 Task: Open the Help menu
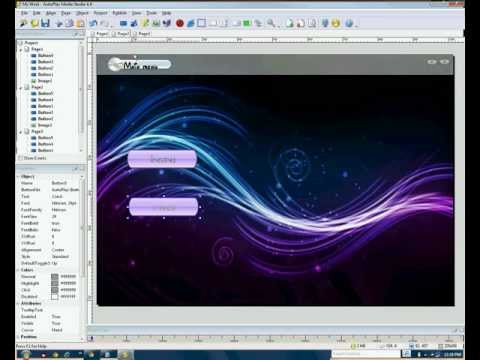(x=166, y=13)
